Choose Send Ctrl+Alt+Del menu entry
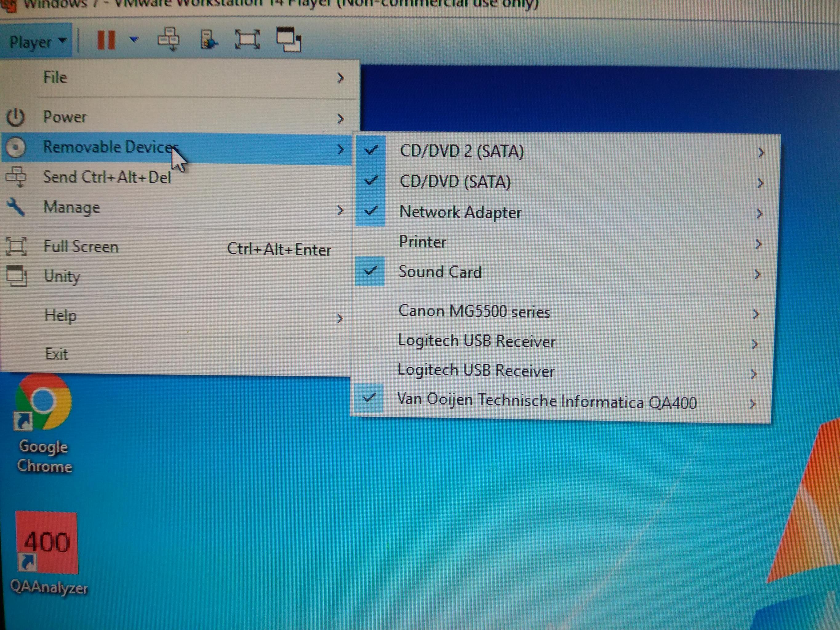The width and height of the screenshot is (840, 630). (176, 178)
